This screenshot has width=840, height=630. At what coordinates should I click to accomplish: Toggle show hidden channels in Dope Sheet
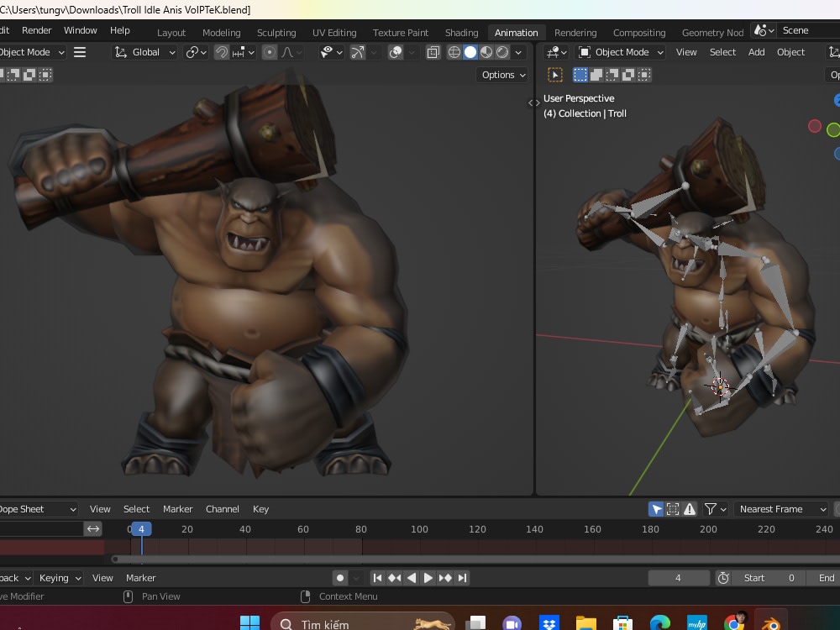coord(673,509)
